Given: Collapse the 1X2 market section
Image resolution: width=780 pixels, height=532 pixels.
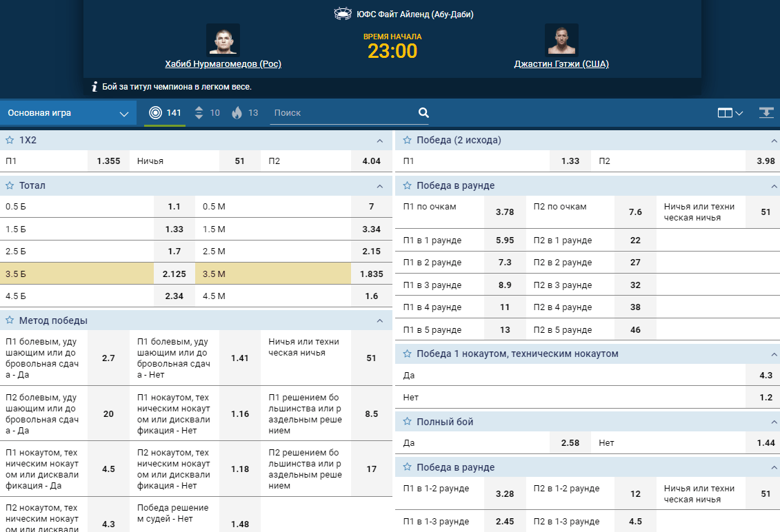Looking at the screenshot, I should pyautogui.click(x=380, y=141).
